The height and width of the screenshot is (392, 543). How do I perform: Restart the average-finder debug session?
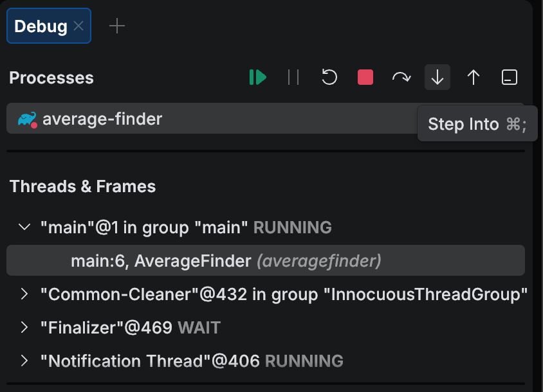pos(329,77)
